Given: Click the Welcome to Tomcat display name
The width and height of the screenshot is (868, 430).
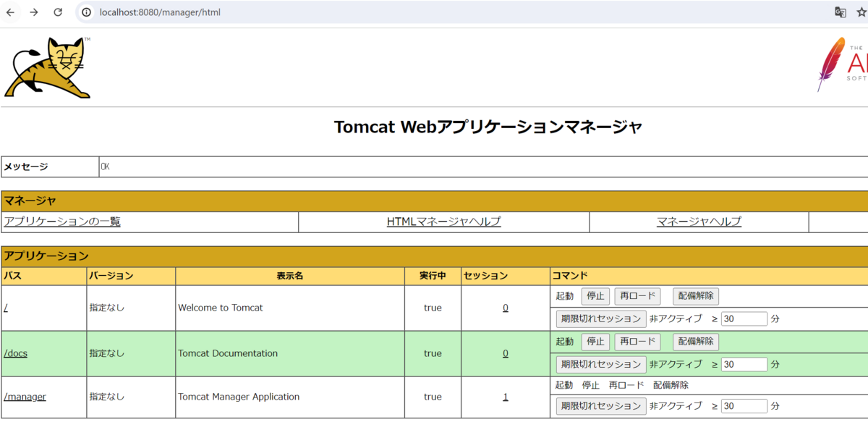Looking at the screenshot, I should [x=221, y=308].
